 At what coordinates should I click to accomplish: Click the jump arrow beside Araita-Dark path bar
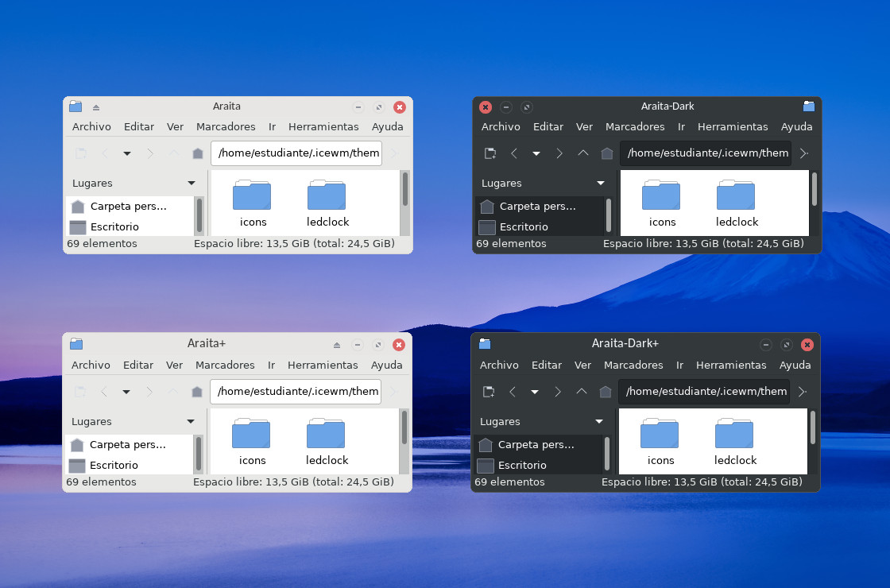[x=803, y=153]
